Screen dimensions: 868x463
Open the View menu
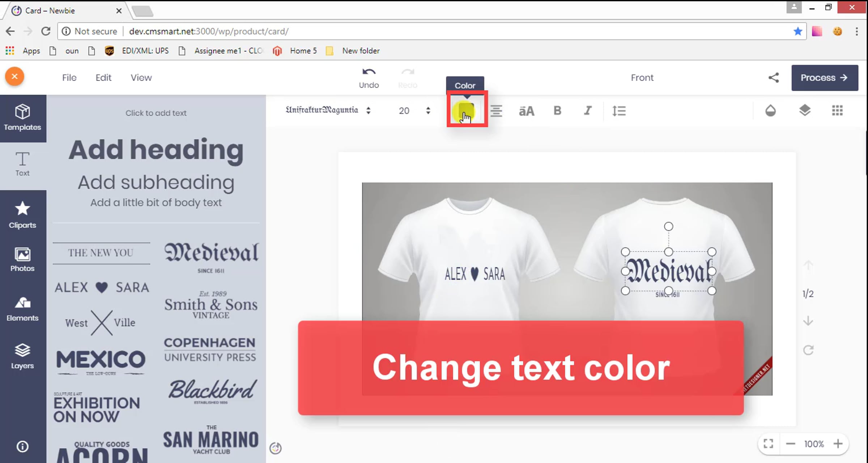[141, 78]
